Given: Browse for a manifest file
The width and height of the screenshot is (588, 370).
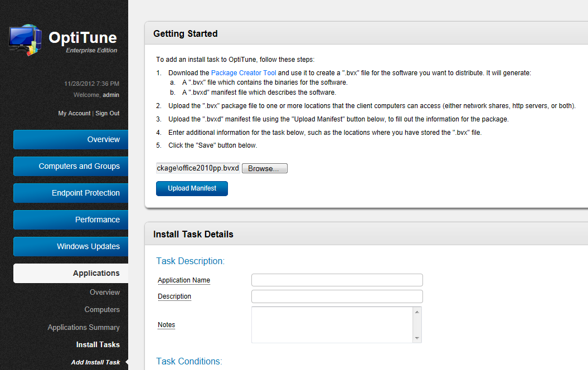Looking at the screenshot, I should (264, 168).
